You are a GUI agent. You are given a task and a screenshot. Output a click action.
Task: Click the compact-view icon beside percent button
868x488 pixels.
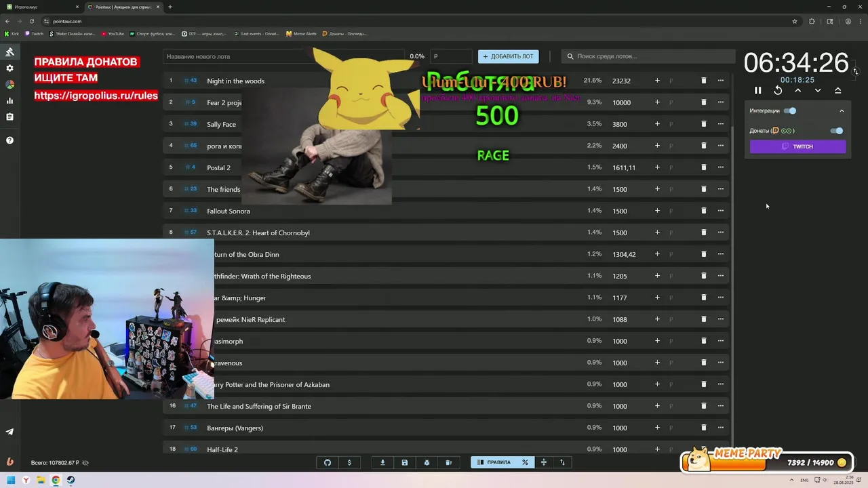click(543, 462)
